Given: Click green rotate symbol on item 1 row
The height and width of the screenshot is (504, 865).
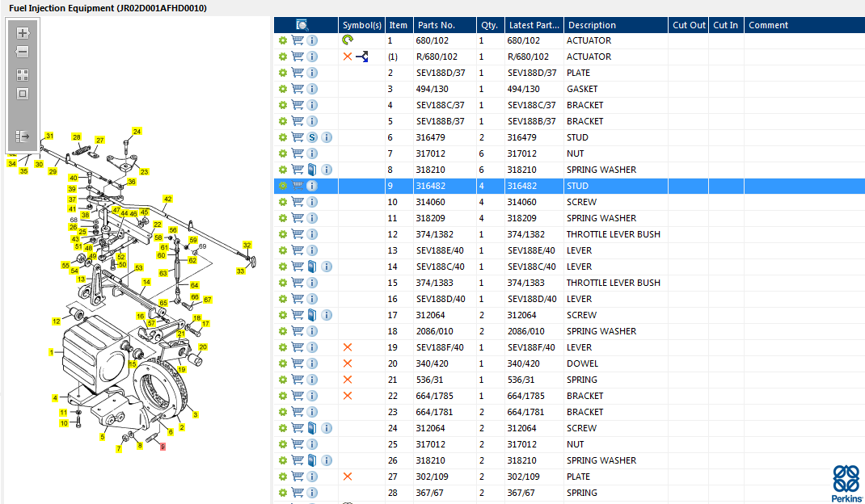Looking at the screenshot, I should [x=348, y=40].
